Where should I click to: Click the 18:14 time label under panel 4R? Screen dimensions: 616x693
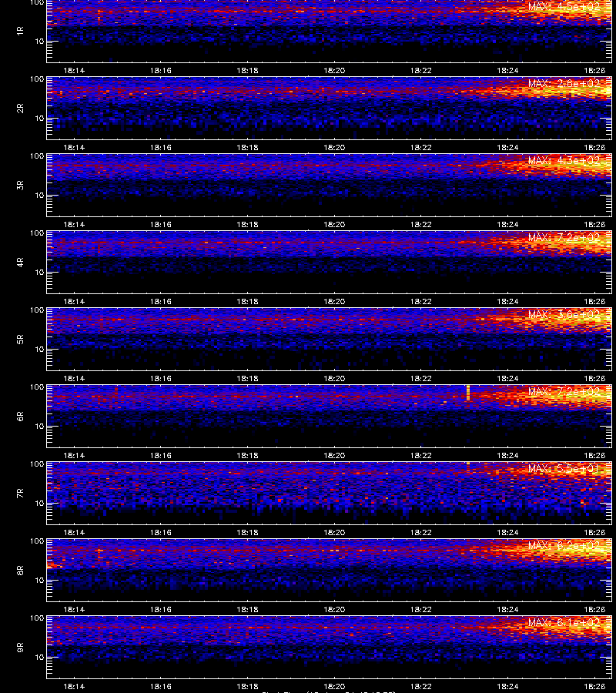74,301
